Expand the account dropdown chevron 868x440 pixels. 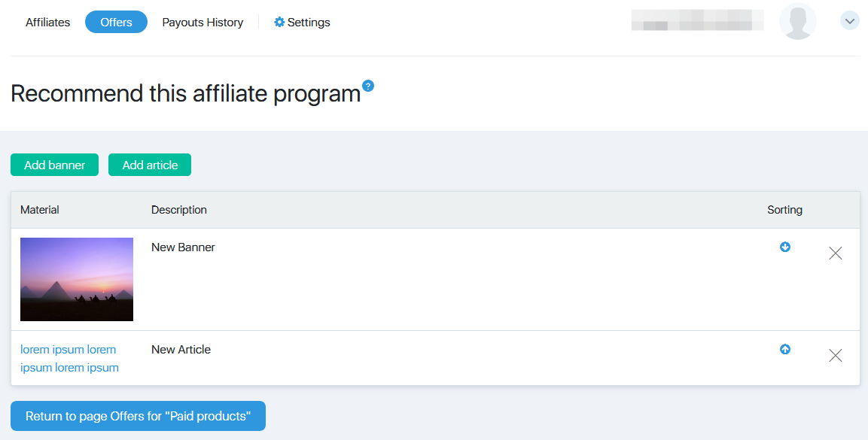[x=850, y=21]
